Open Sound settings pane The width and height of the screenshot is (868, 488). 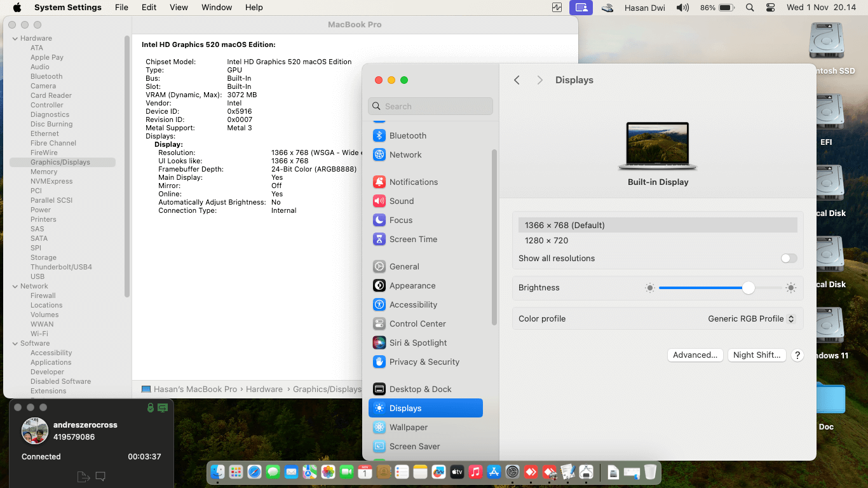click(401, 201)
